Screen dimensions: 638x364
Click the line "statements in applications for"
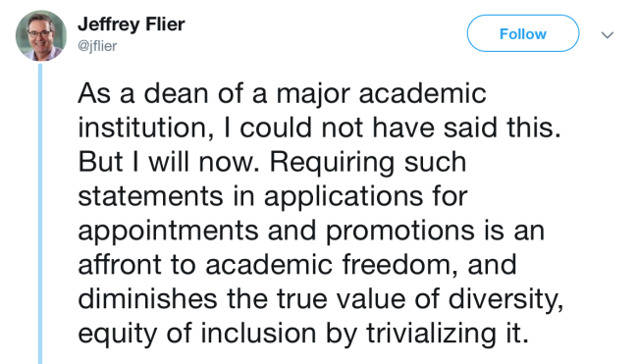[x=273, y=197]
